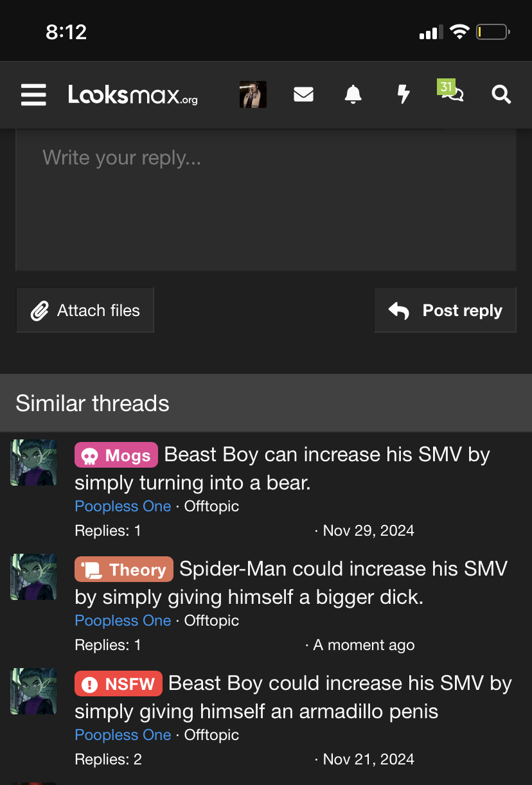This screenshot has height=785, width=532.
Task: Click the avatar next to Theory thread
Action: [33, 577]
